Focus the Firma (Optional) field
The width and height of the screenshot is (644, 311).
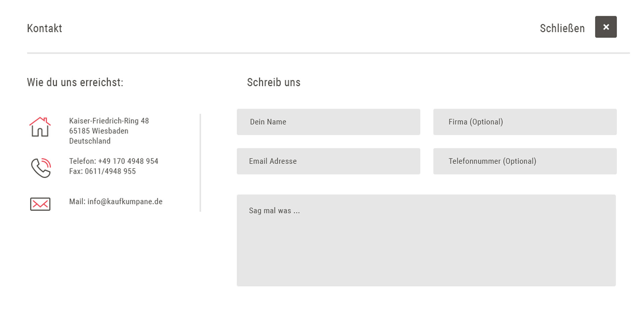tap(525, 122)
